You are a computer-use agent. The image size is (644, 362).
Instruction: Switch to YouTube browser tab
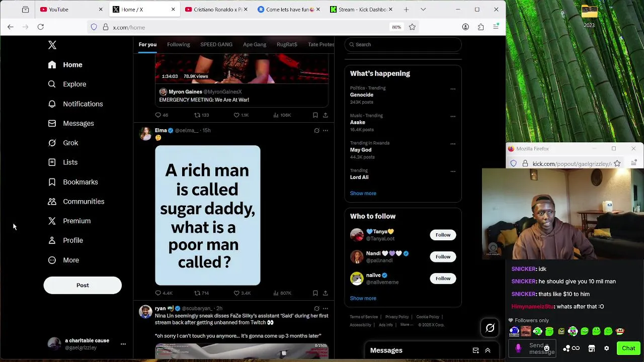[x=70, y=10]
